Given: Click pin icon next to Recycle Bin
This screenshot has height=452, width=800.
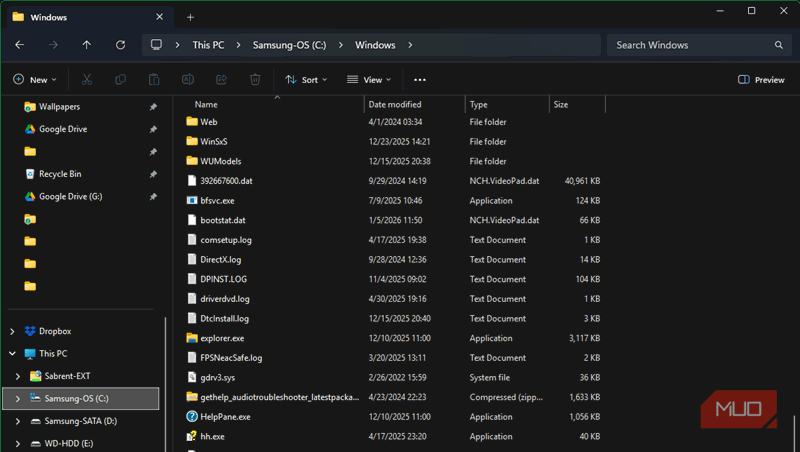Looking at the screenshot, I should tap(153, 174).
